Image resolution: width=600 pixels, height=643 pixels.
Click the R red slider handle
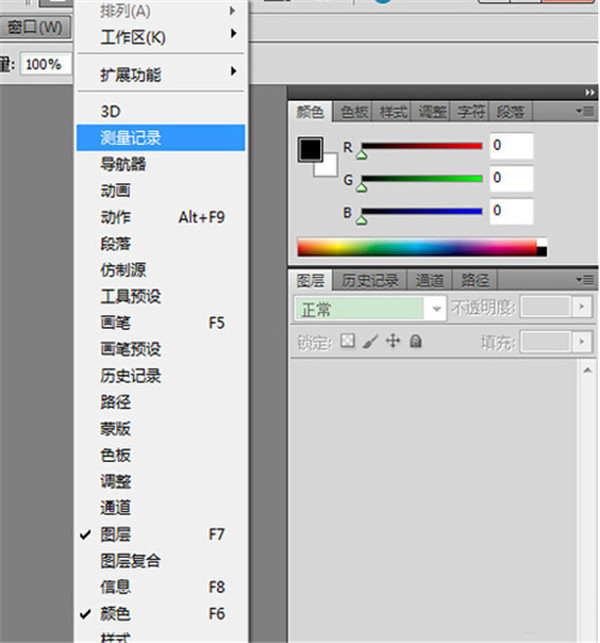(x=361, y=155)
